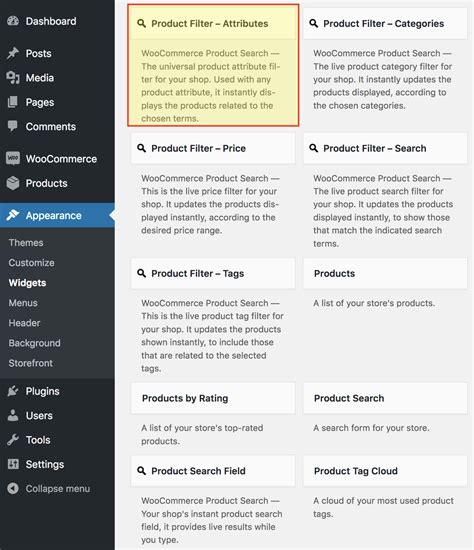Expand the Products widget title bar

385,273
